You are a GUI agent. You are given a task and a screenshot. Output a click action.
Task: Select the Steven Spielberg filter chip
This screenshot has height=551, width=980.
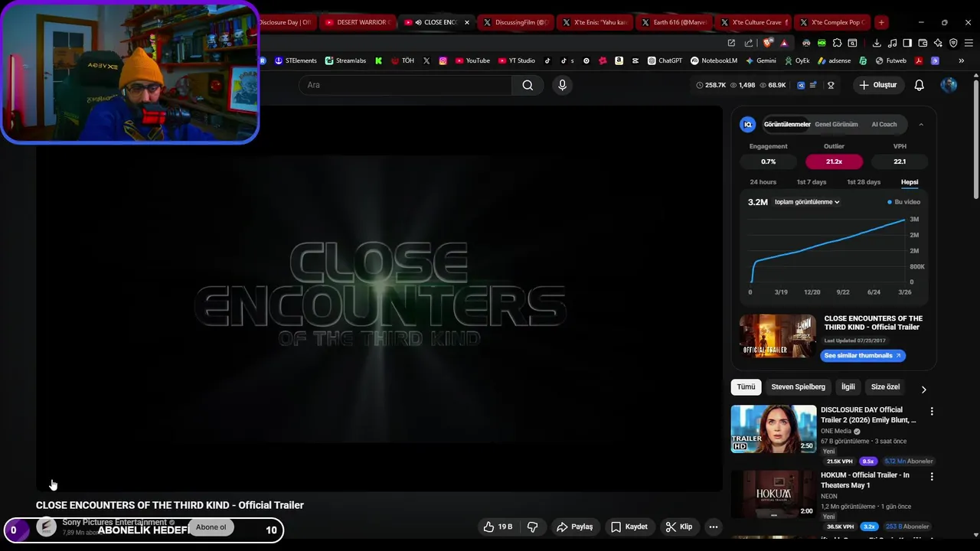798,387
